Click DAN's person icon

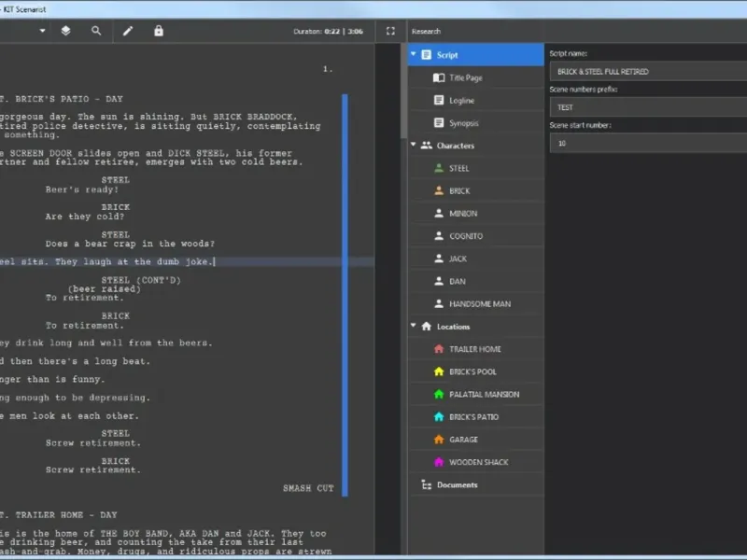[x=439, y=281]
